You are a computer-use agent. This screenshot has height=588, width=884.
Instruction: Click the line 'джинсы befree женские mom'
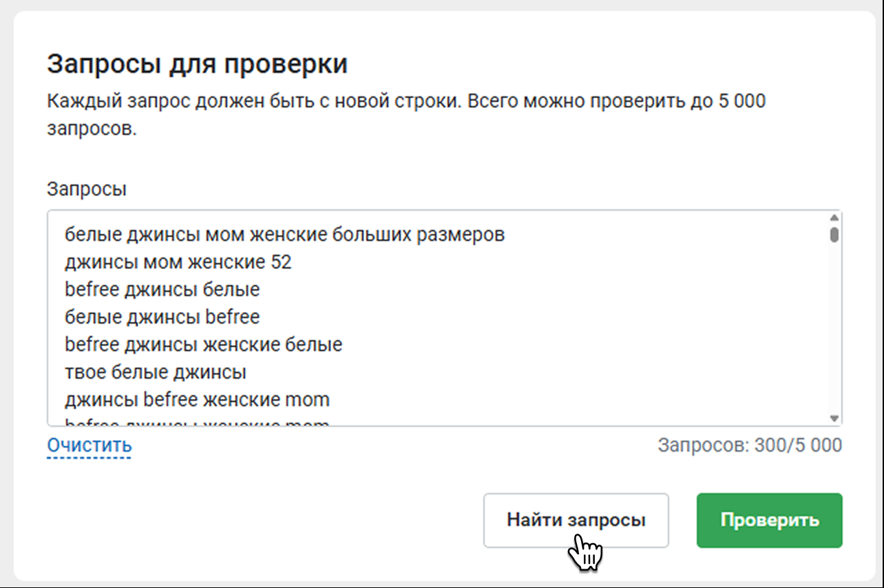(197, 399)
